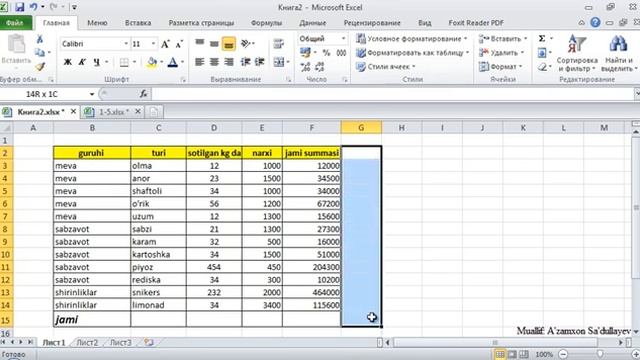This screenshot has height=360, width=640.
Task: Switch to the Формулы tab
Action: pos(267,23)
